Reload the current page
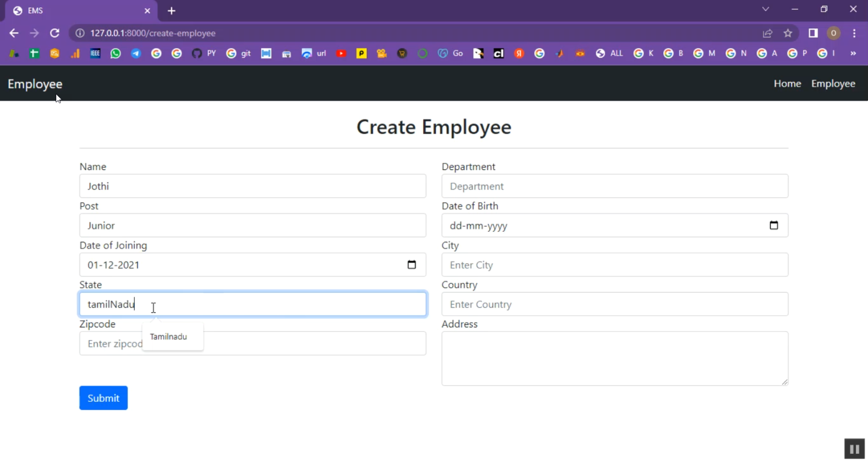Viewport: 868px width, 462px height. coord(54,33)
